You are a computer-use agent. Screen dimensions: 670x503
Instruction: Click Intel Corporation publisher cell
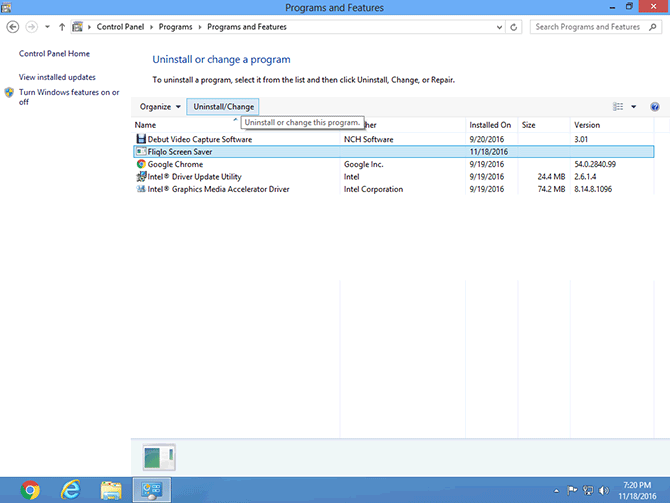tap(373, 189)
